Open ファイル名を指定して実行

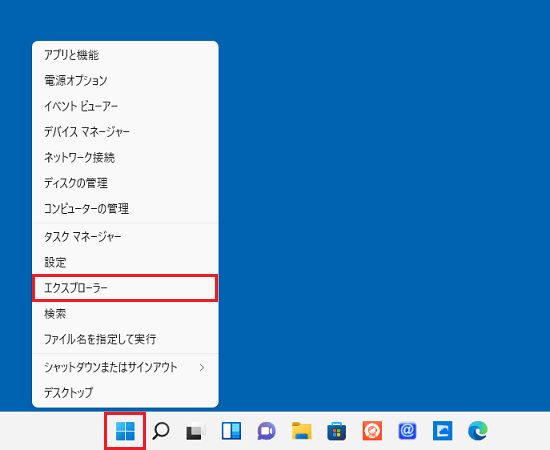(x=125, y=339)
